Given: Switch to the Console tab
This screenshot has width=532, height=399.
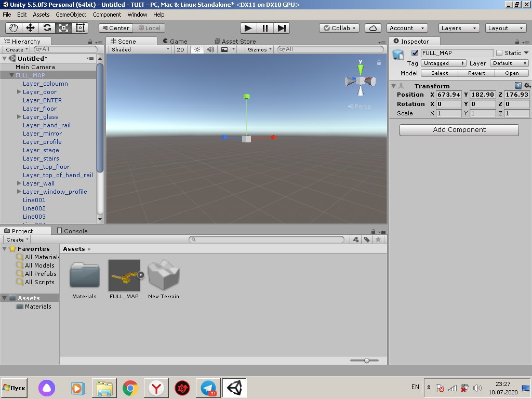Looking at the screenshot, I should (75, 231).
